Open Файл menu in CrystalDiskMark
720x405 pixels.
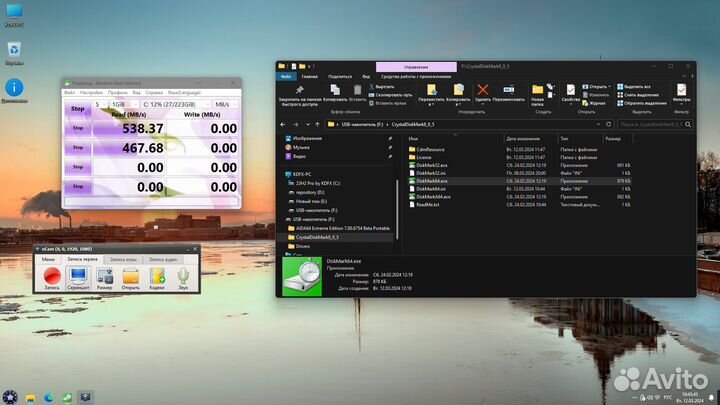[x=69, y=92]
